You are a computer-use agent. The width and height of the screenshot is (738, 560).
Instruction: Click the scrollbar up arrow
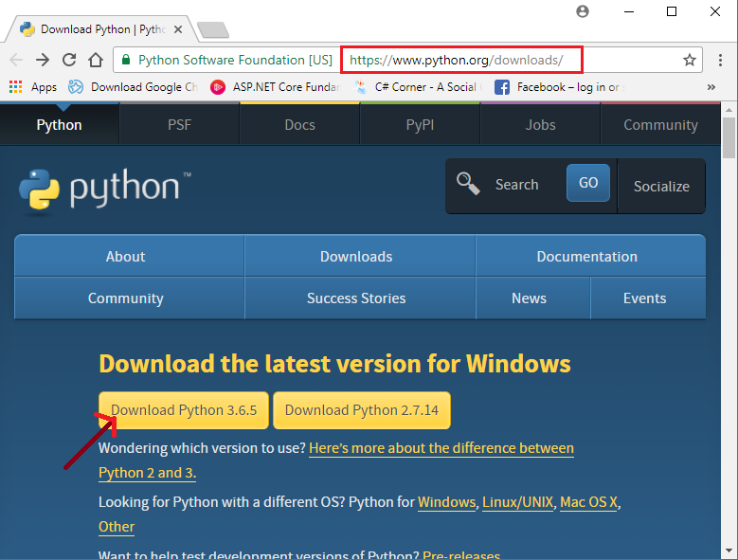(x=729, y=110)
